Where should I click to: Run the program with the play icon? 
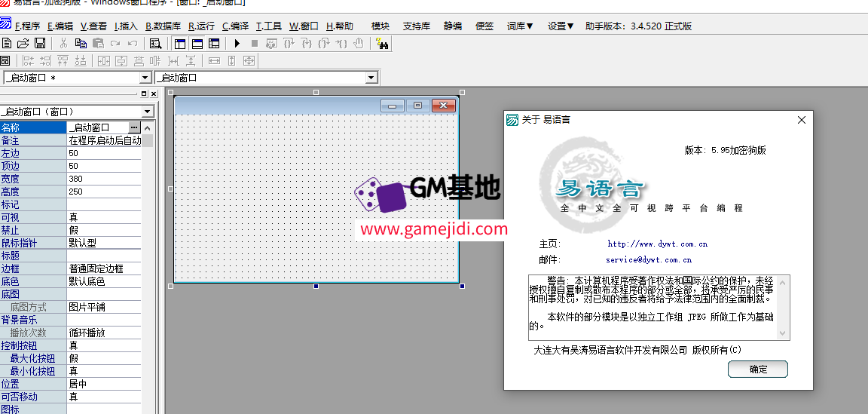click(x=237, y=43)
